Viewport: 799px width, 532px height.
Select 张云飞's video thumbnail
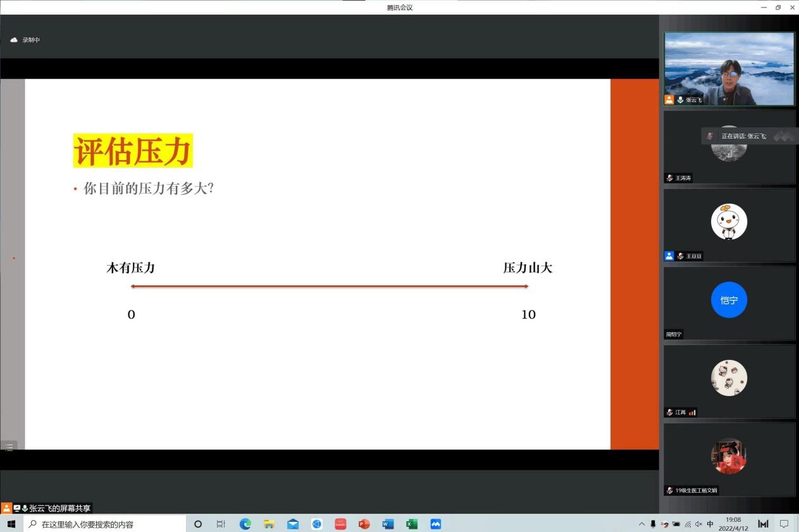click(729, 68)
